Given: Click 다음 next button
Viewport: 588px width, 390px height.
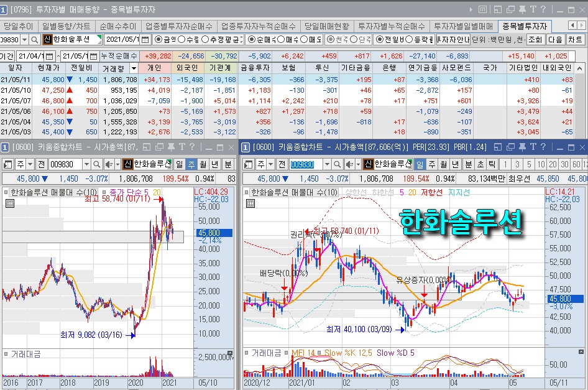Looking at the screenshot, I should click(x=556, y=39).
